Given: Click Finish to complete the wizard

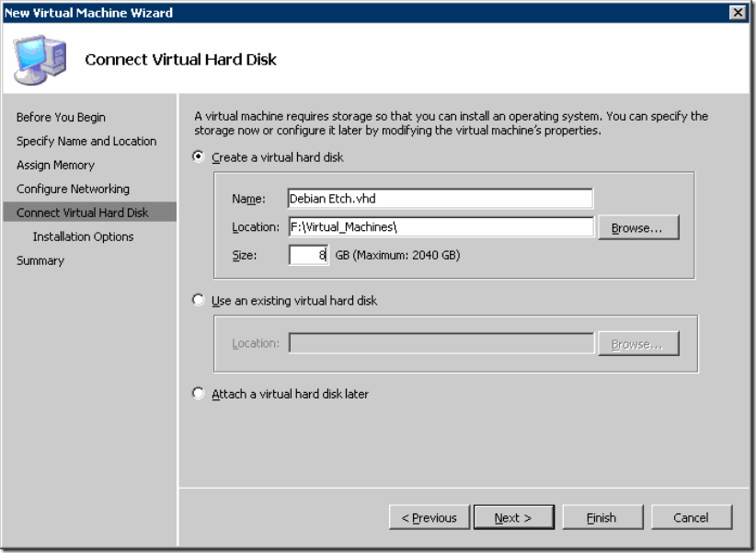Looking at the screenshot, I should [x=602, y=517].
